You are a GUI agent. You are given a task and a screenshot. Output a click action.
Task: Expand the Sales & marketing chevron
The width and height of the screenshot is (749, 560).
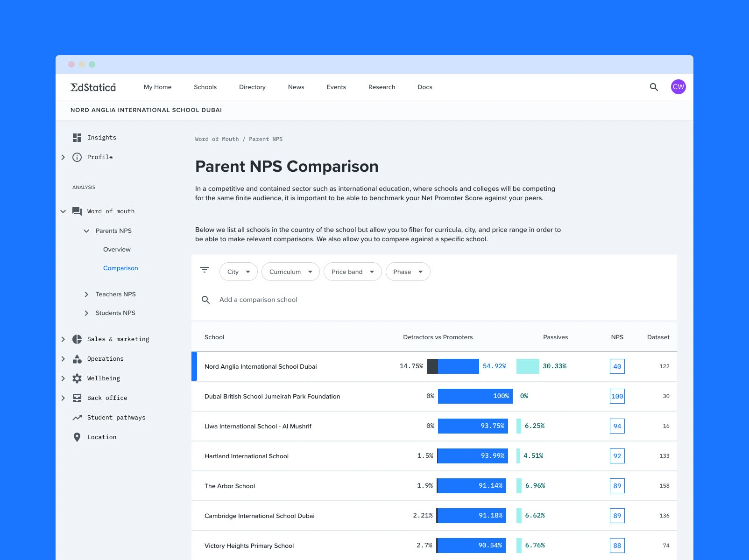[63, 339]
